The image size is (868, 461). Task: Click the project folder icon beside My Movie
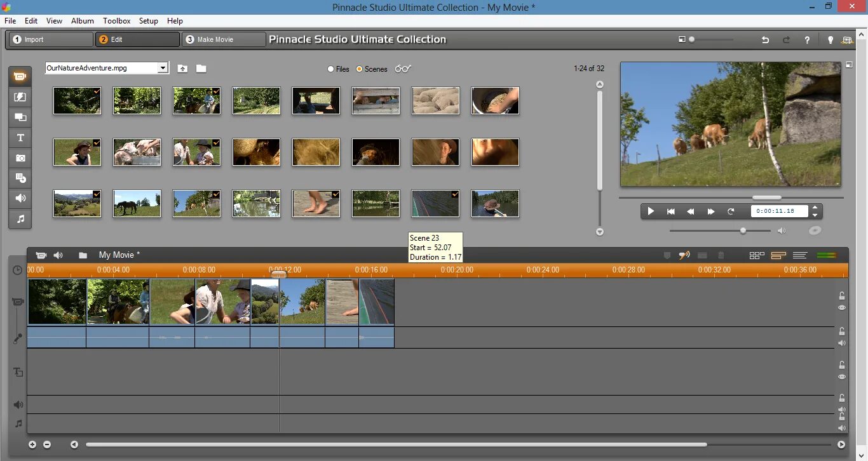coord(83,255)
